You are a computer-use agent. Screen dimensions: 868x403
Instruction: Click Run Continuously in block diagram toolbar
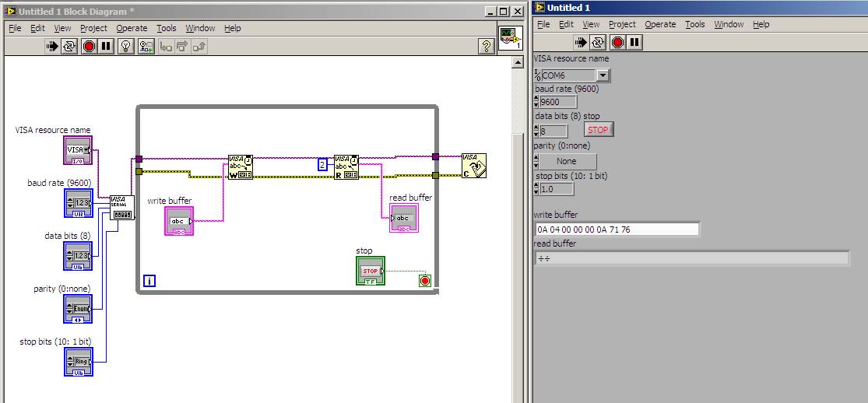point(70,46)
